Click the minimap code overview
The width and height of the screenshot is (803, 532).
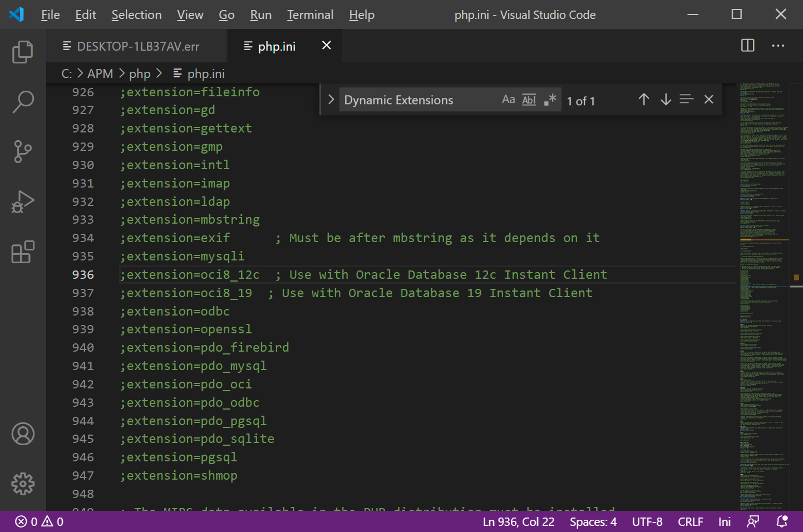pyautogui.click(x=765, y=297)
